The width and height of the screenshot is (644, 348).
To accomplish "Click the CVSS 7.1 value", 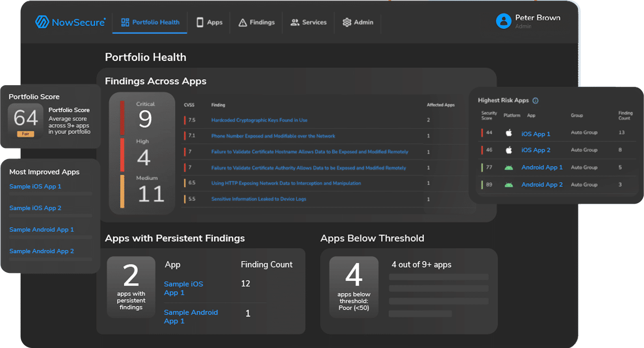I will click(192, 135).
